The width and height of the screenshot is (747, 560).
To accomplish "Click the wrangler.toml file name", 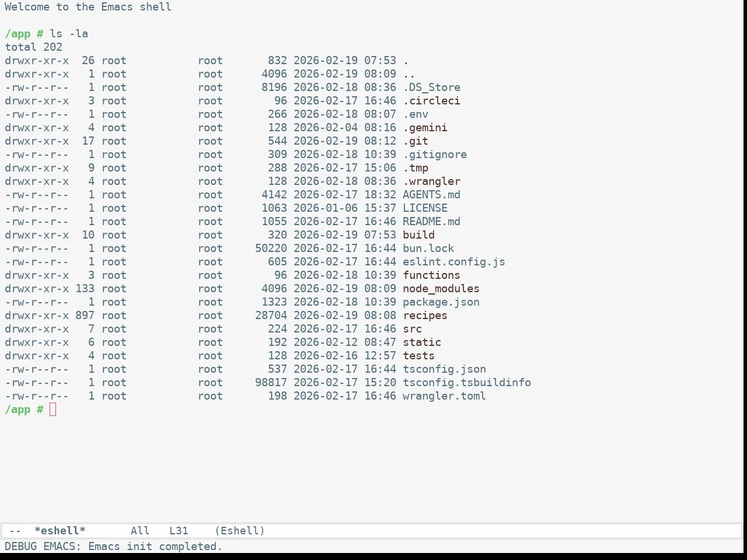I will tap(445, 396).
